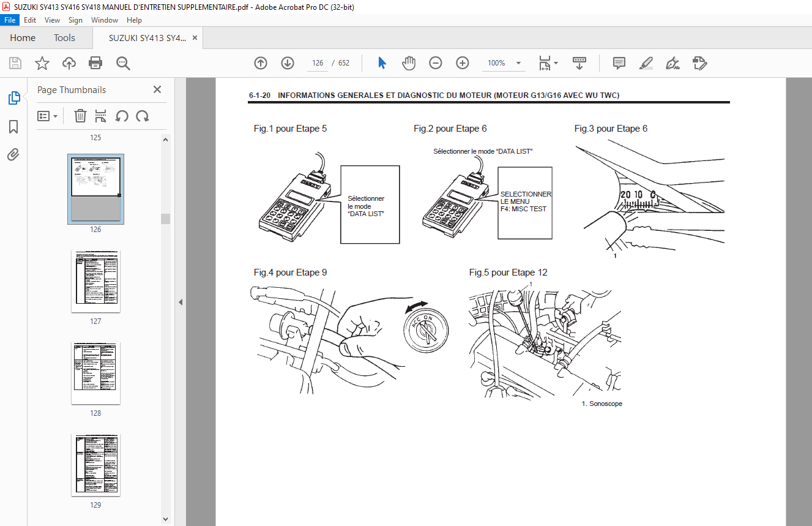Open the Window menu
Image resolution: width=812 pixels, height=526 pixels.
[105, 20]
